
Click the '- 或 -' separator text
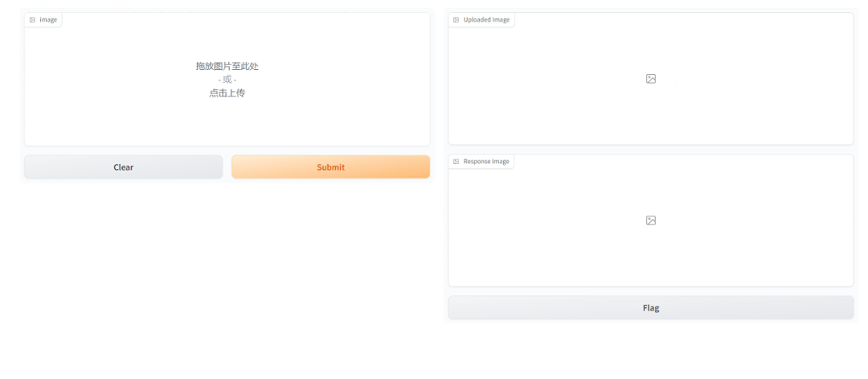tap(227, 80)
